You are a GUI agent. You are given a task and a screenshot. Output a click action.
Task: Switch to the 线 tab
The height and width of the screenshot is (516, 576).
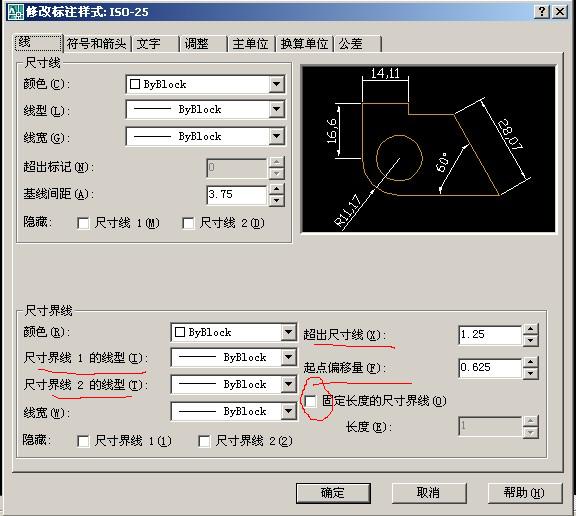pyautogui.click(x=38, y=43)
